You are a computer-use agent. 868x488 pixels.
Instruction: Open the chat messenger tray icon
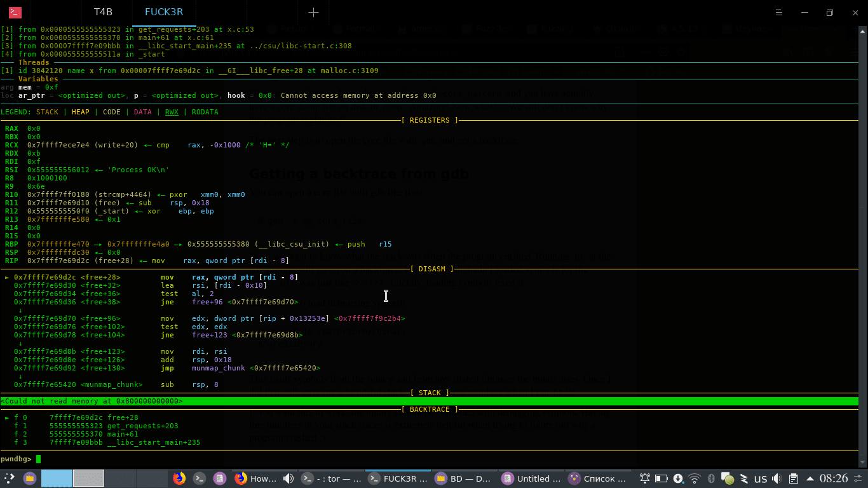[728, 478]
